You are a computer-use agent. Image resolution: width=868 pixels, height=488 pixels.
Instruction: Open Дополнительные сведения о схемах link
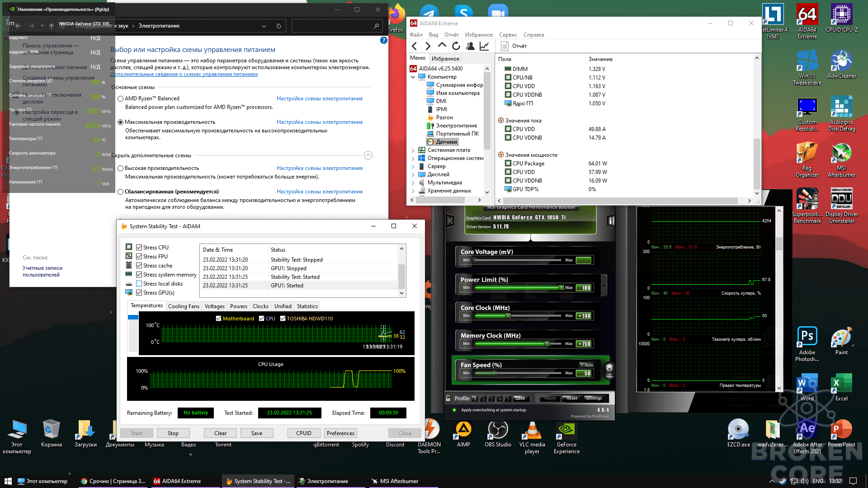[184, 75]
